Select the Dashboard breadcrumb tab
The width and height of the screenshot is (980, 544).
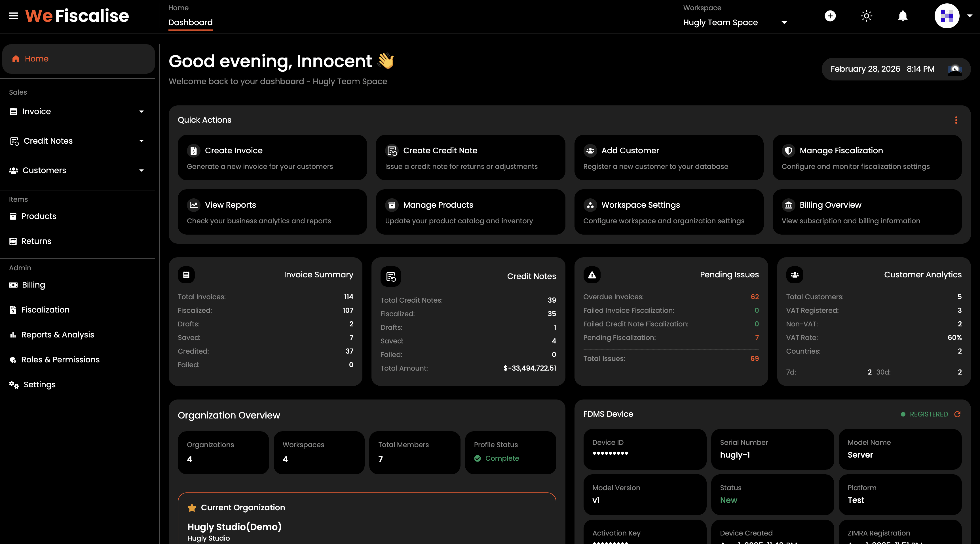coord(190,22)
